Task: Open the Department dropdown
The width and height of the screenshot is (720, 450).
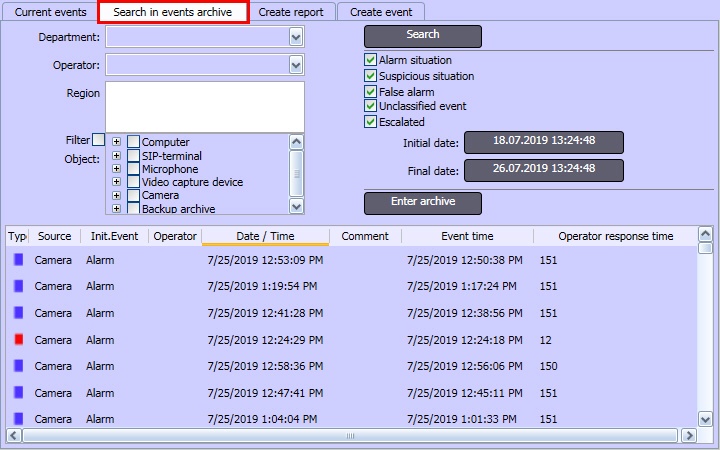Action: click(x=296, y=37)
